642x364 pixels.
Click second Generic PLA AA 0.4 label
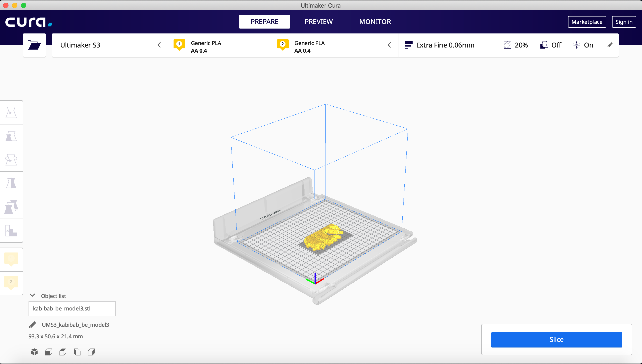click(309, 47)
